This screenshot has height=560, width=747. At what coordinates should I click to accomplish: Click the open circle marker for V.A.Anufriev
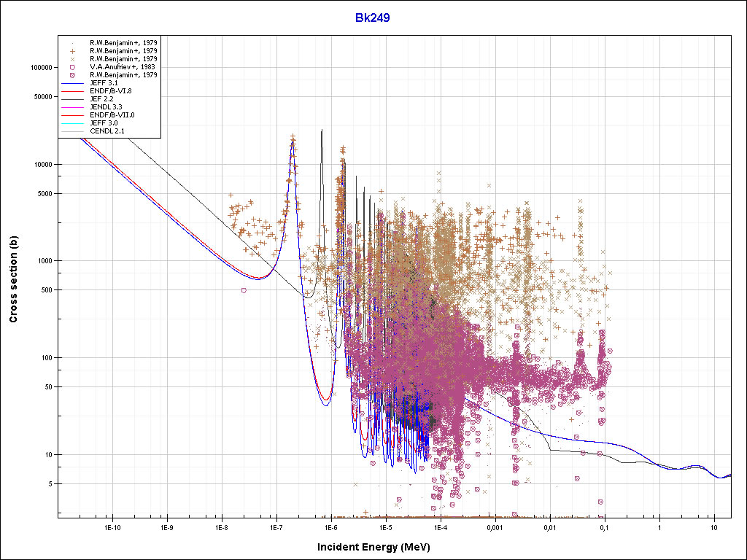(73, 66)
